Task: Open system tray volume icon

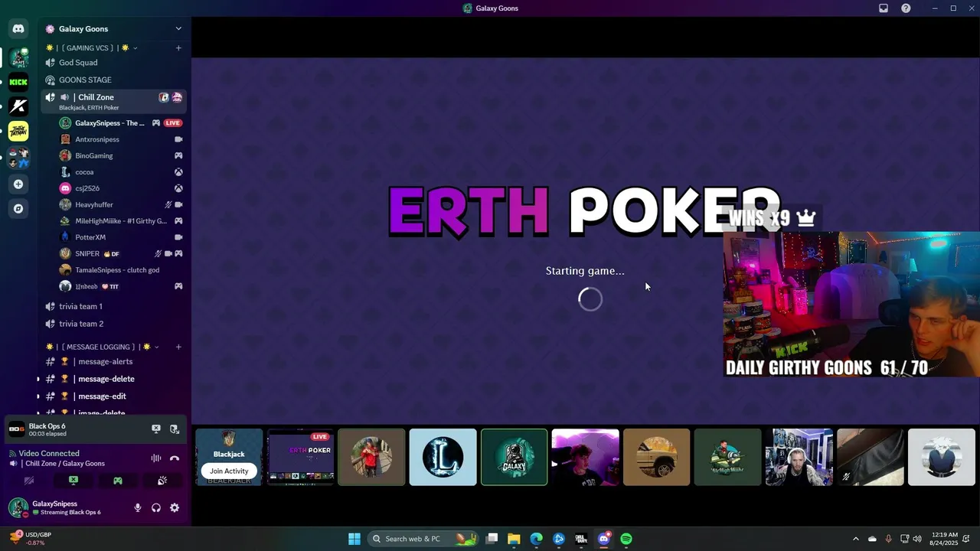Action: 917,539
